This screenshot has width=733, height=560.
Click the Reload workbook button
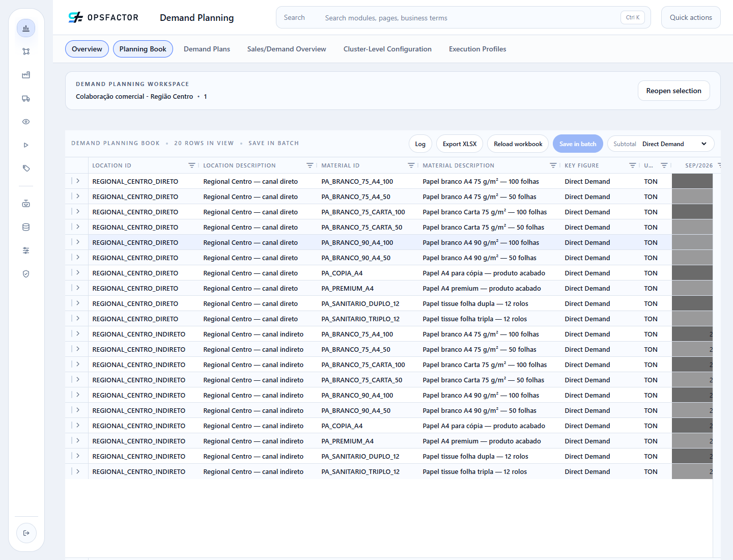click(x=518, y=144)
